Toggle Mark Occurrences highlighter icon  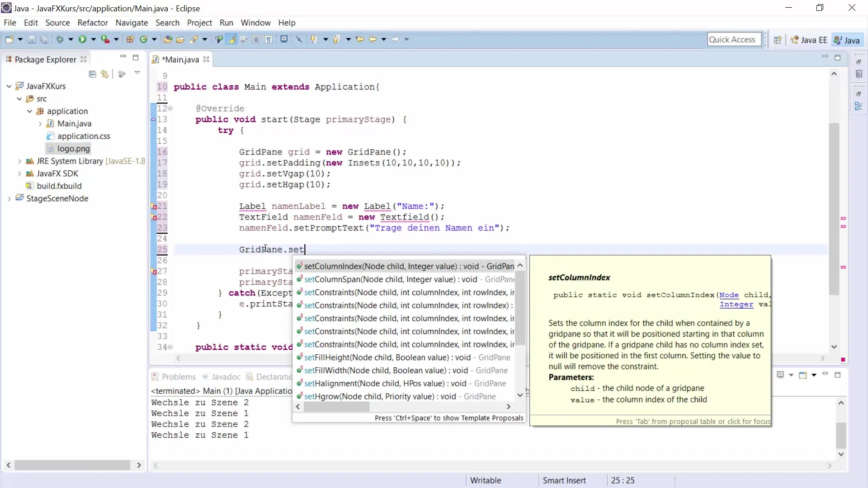232,39
